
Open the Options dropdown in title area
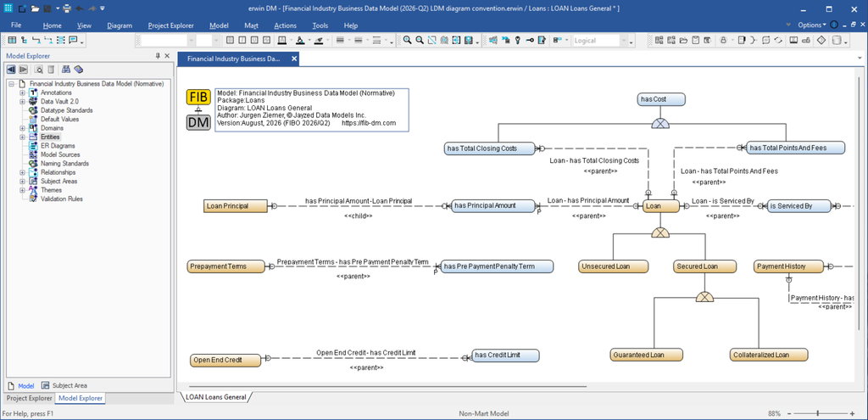tap(812, 25)
